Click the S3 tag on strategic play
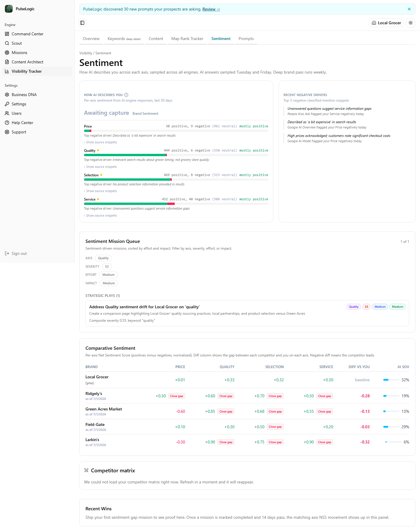The image size is (420, 531). (x=366, y=307)
